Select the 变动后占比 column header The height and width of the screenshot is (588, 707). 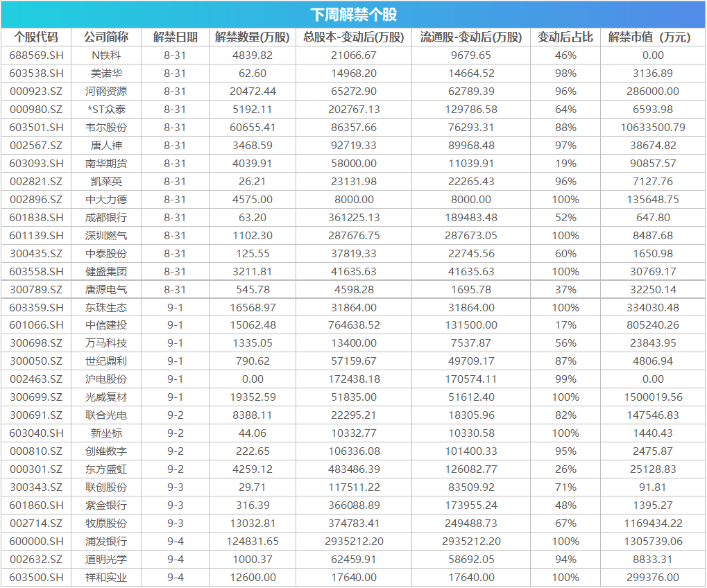point(565,37)
